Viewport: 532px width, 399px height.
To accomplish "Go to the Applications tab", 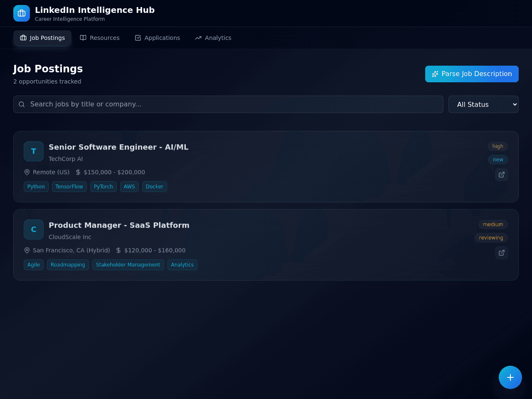I will 158,38.
